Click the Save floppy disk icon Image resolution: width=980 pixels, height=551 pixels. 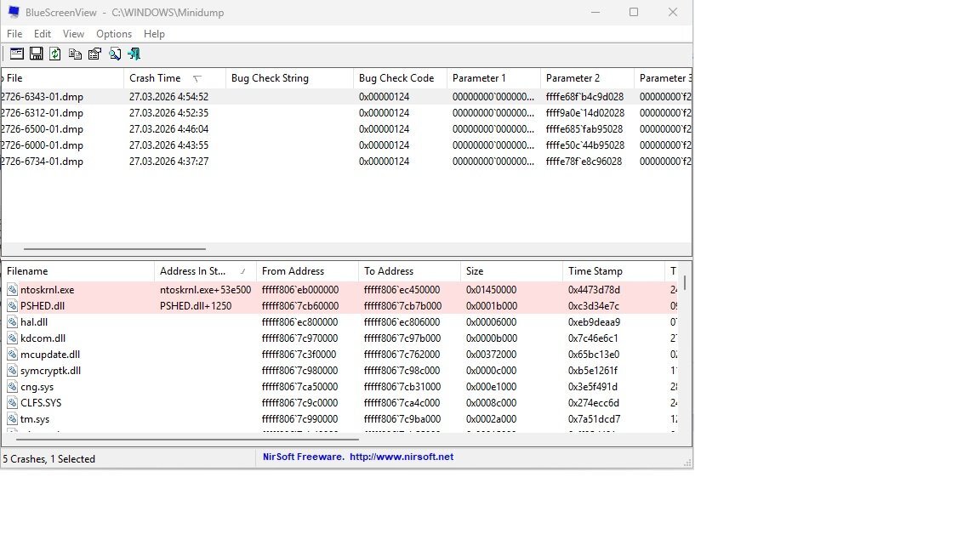coord(36,54)
